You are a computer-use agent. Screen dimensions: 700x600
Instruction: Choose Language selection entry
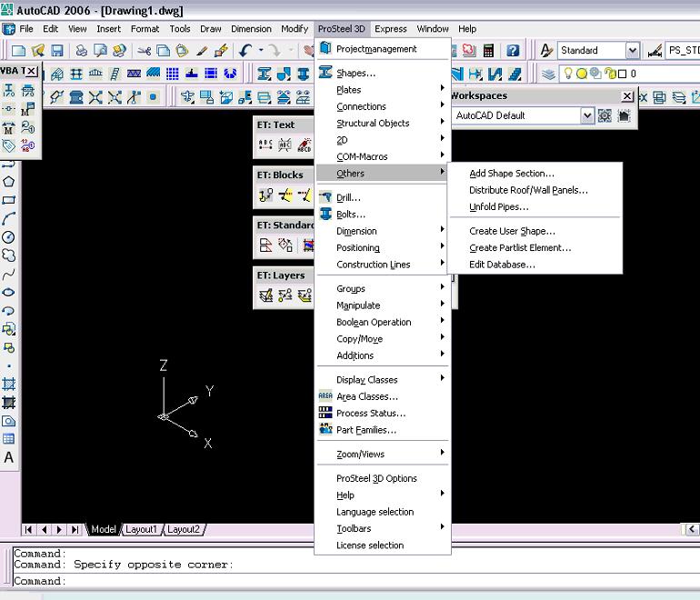click(382, 512)
